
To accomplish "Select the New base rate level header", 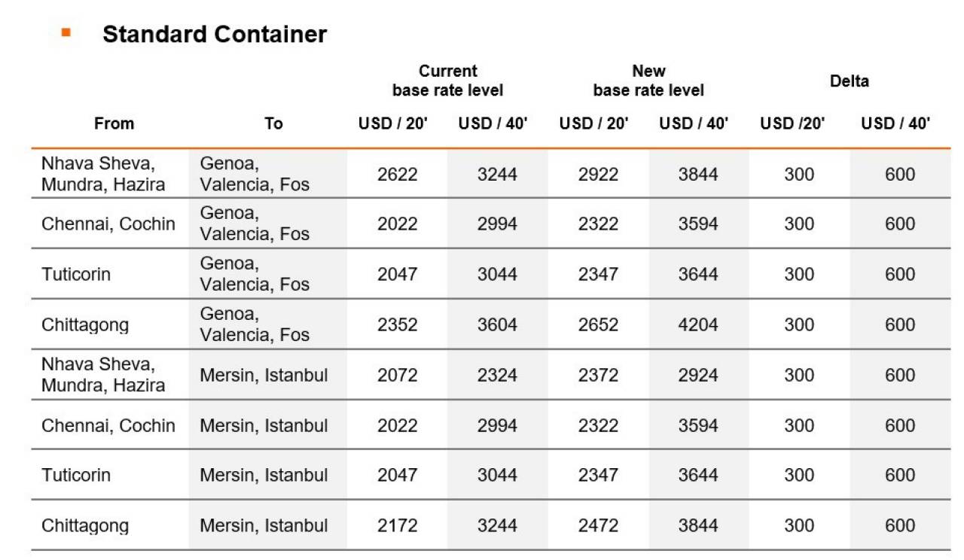I will [x=648, y=81].
